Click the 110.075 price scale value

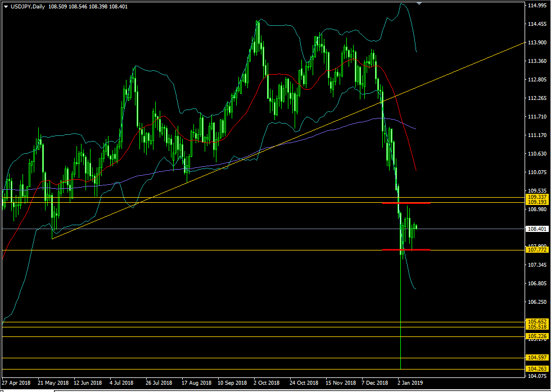[x=538, y=172]
